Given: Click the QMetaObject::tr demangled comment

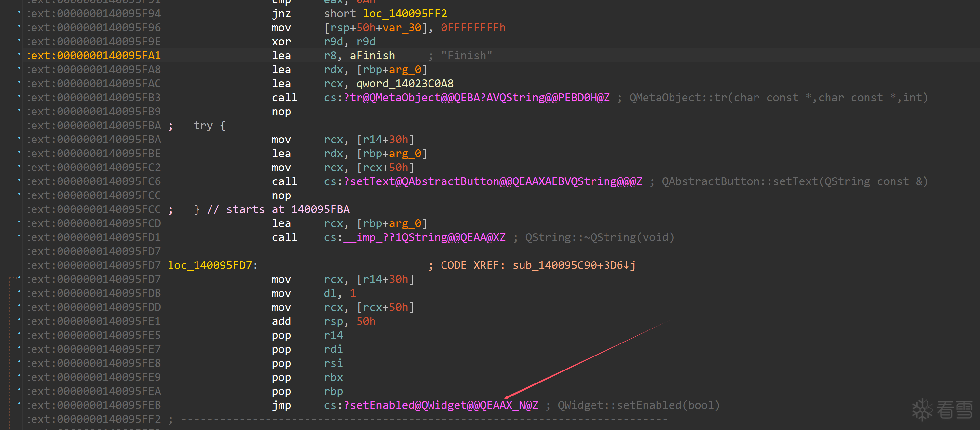Looking at the screenshot, I should [779, 98].
